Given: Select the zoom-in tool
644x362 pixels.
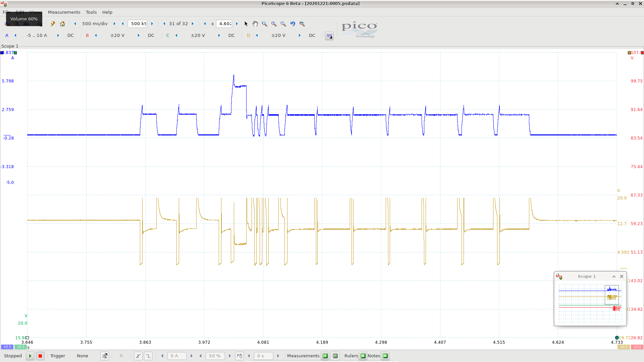Looking at the screenshot, I should point(274,24).
